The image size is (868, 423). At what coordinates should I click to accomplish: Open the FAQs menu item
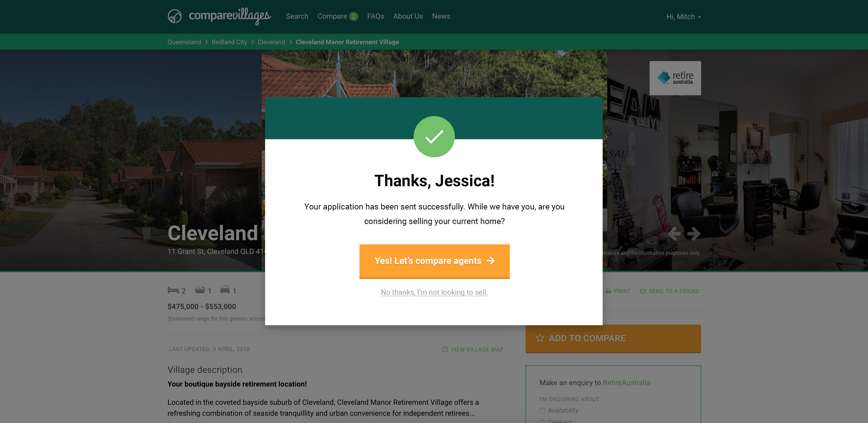[376, 16]
